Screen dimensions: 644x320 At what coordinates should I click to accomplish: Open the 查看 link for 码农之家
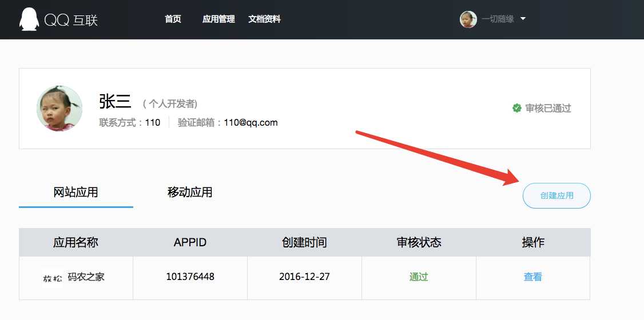[532, 277]
